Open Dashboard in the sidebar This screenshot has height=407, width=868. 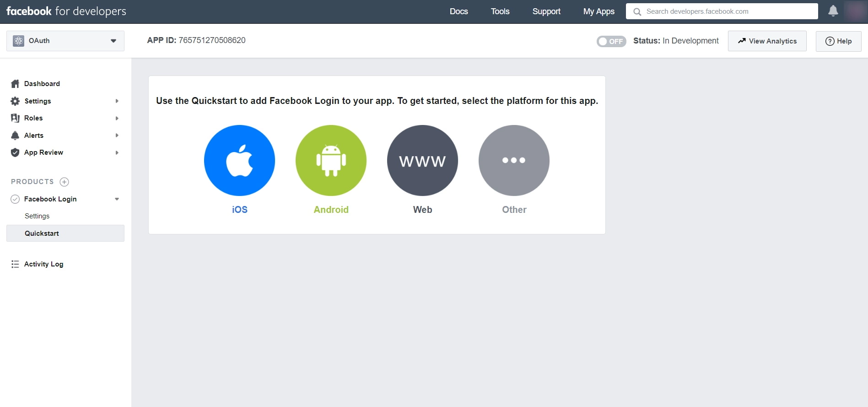point(42,84)
